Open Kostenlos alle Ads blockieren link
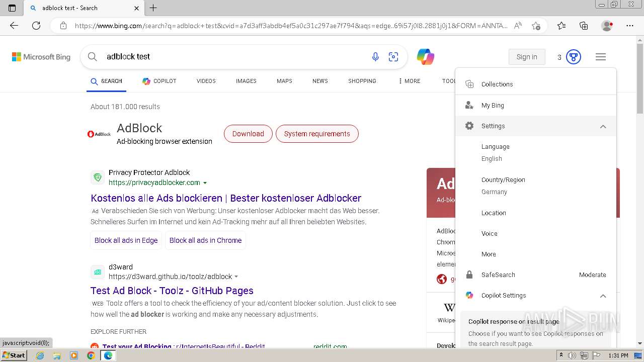Screen dimensions: 644x362 (x=226, y=198)
